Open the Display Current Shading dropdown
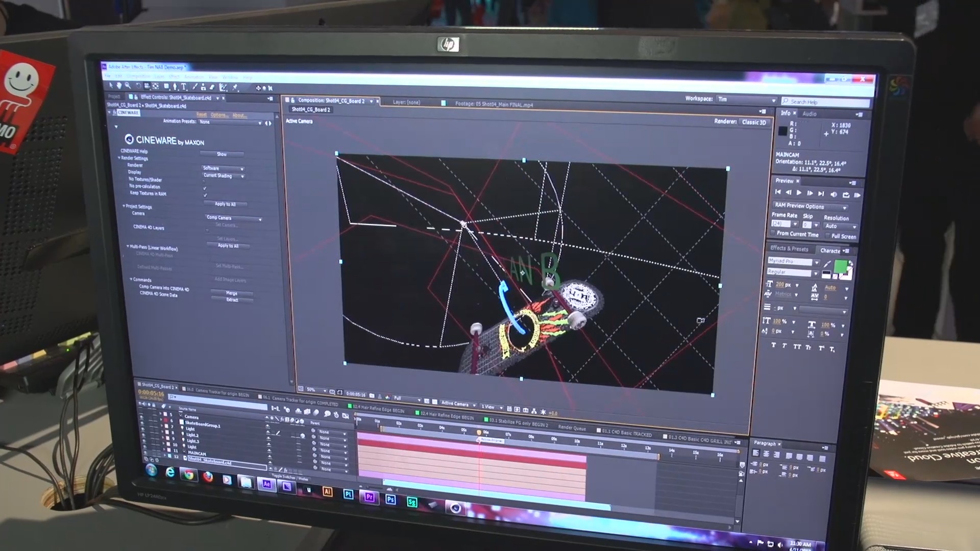Screen dimensions: 980x551 click(224, 176)
